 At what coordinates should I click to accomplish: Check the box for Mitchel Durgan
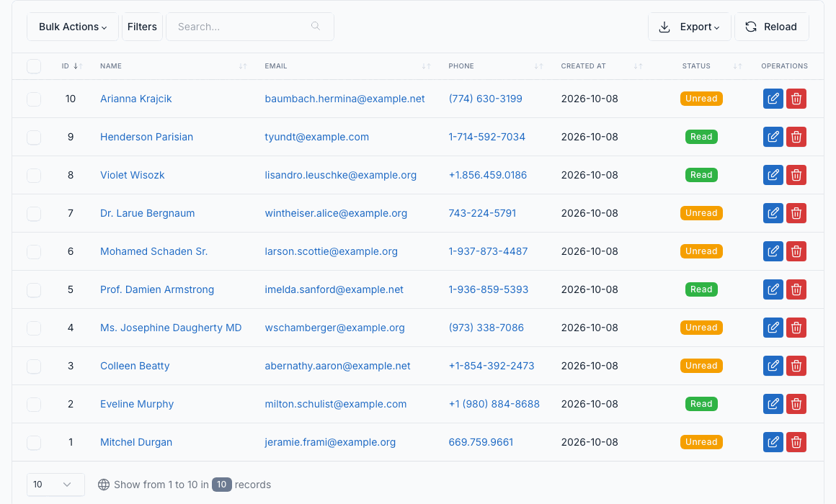pyautogui.click(x=34, y=442)
